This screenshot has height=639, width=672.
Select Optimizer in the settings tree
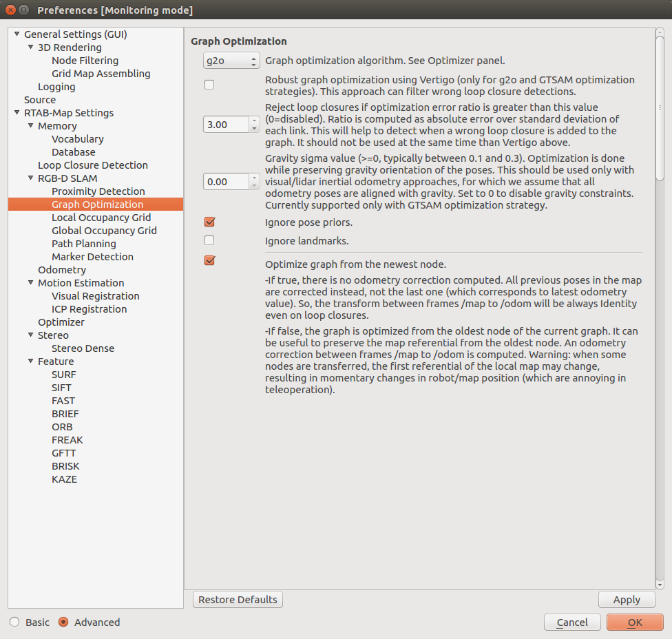click(61, 322)
